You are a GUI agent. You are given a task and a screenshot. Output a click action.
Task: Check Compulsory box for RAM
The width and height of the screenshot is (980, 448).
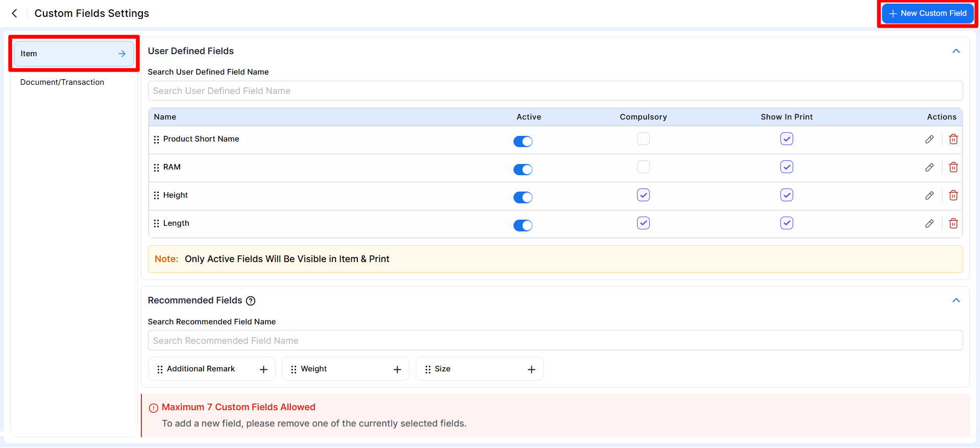[x=643, y=167]
